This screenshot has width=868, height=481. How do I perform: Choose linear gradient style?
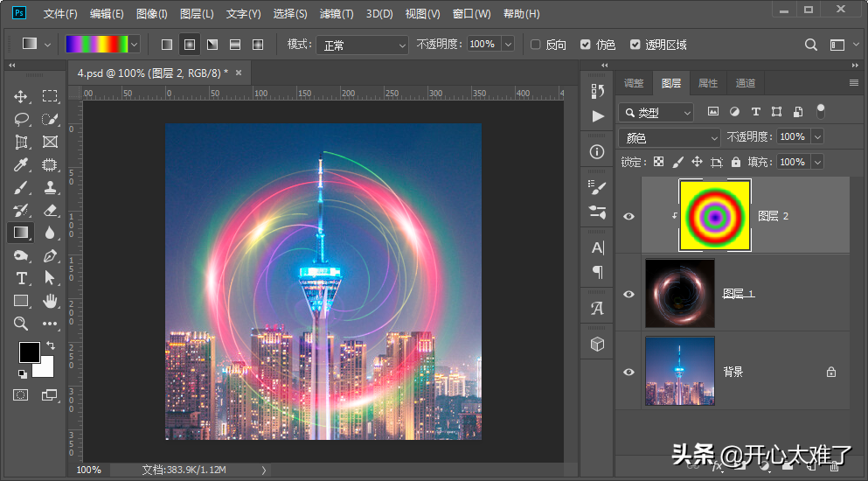[167, 45]
